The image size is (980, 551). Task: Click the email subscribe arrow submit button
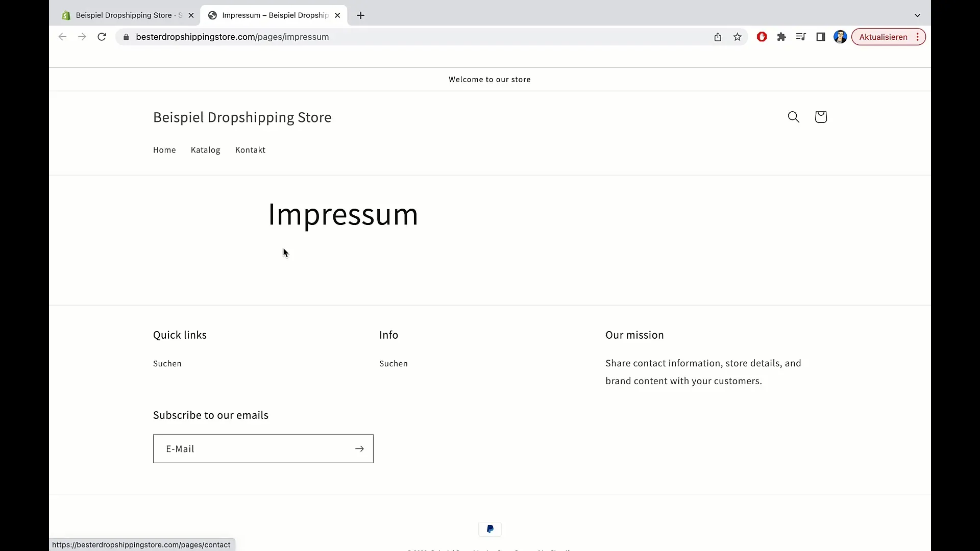[x=359, y=449]
